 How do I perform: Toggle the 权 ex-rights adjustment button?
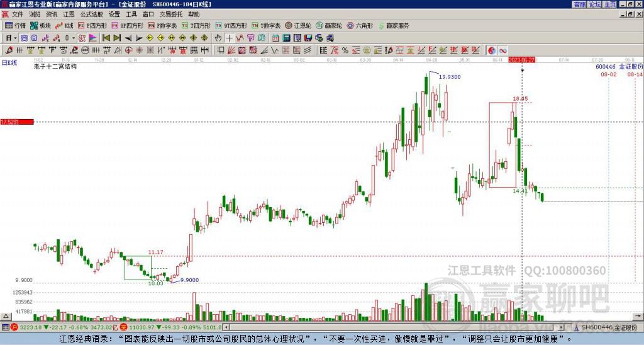[82, 38]
